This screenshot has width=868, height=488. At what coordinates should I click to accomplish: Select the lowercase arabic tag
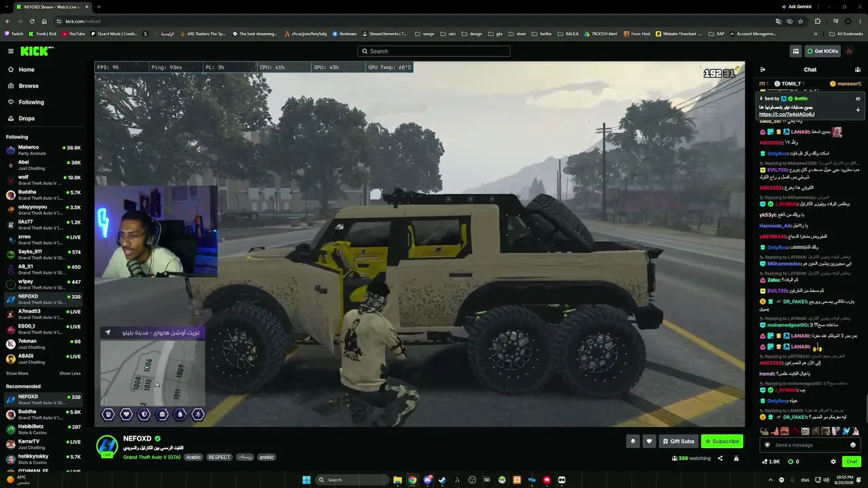267,457
